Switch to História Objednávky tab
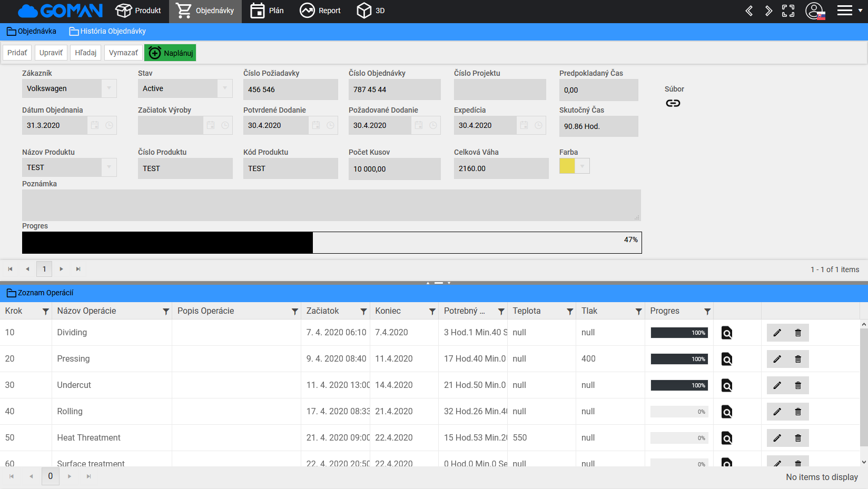 click(107, 31)
